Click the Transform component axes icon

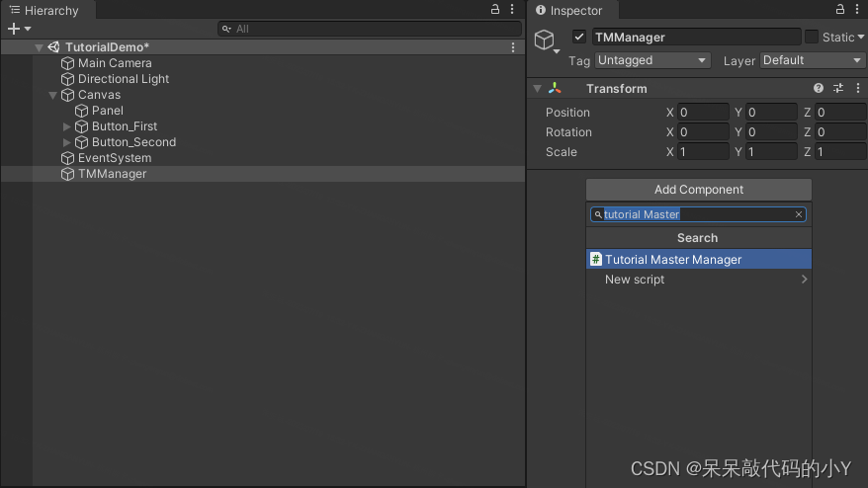[x=555, y=89]
